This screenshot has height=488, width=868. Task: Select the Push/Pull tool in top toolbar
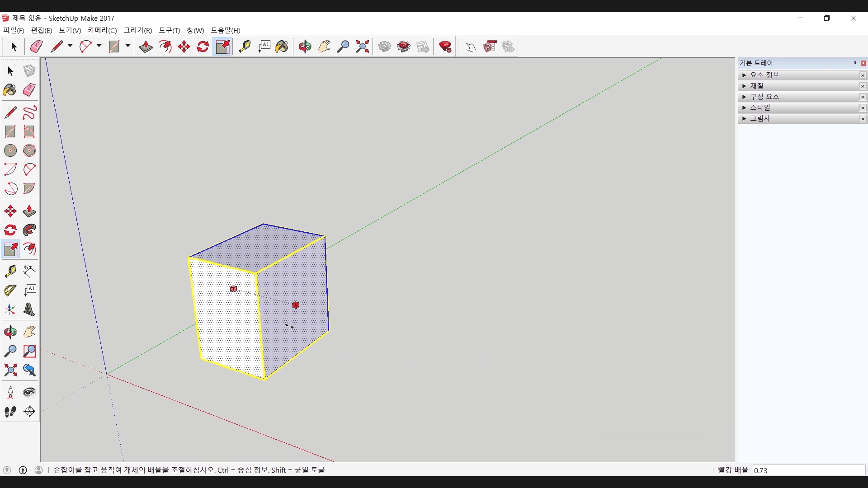click(x=146, y=47)
